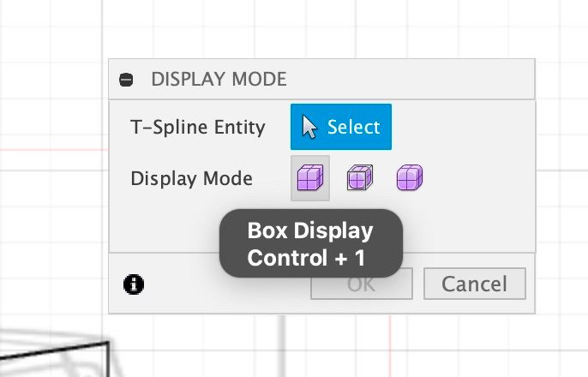Click the T-Spline Entity label
The height and width of the screenshot is (377, 588).
[x=197, y=128]
